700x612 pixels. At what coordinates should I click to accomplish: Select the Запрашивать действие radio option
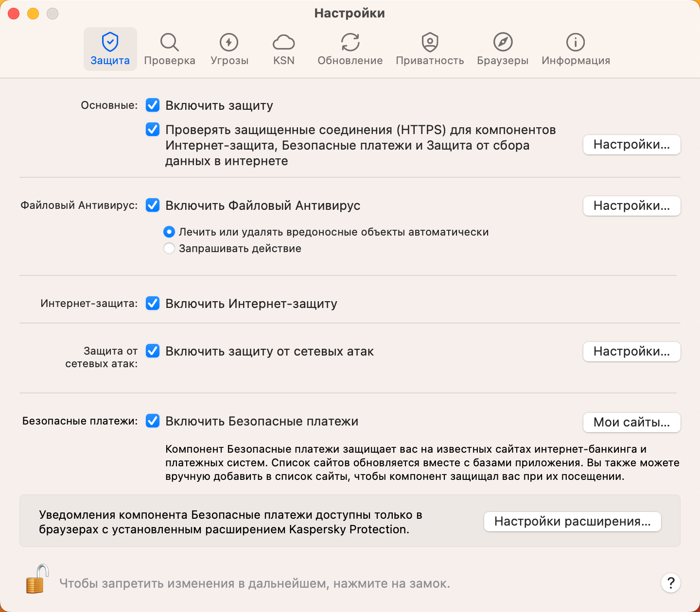tap(169, 249)
